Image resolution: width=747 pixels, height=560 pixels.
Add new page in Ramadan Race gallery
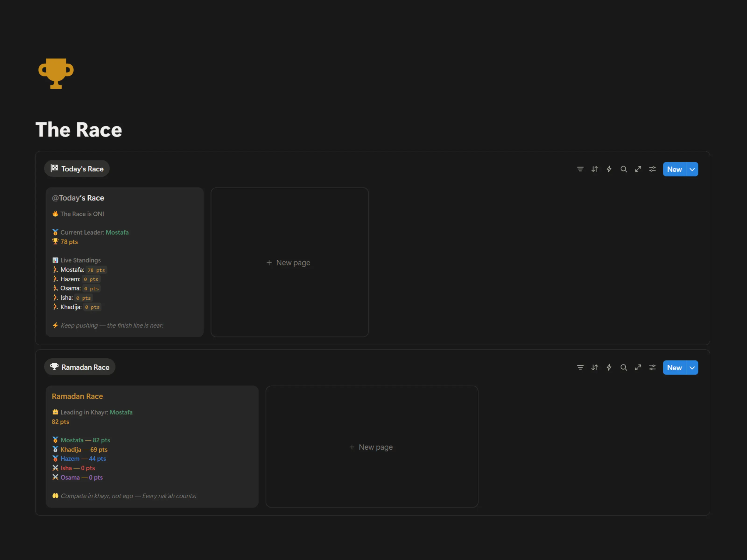point(371,447)
